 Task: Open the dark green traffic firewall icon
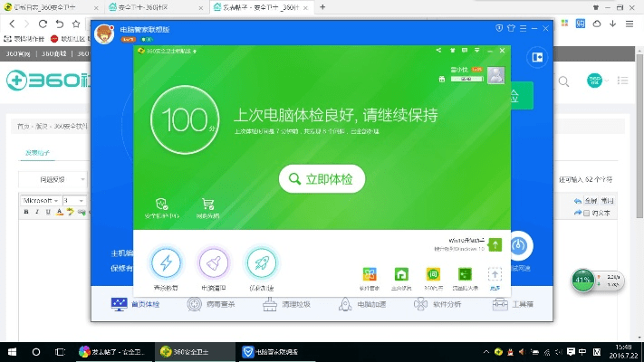pos(465,273)
